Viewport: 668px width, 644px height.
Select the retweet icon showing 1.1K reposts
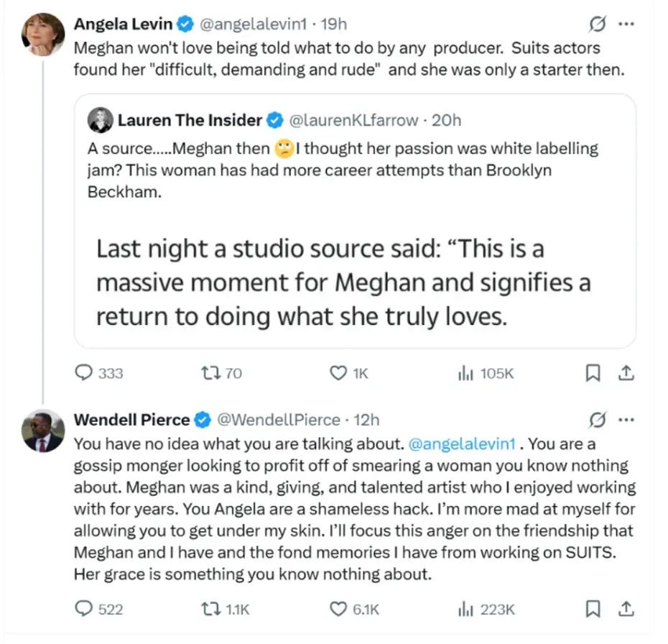tap(210, 609)
